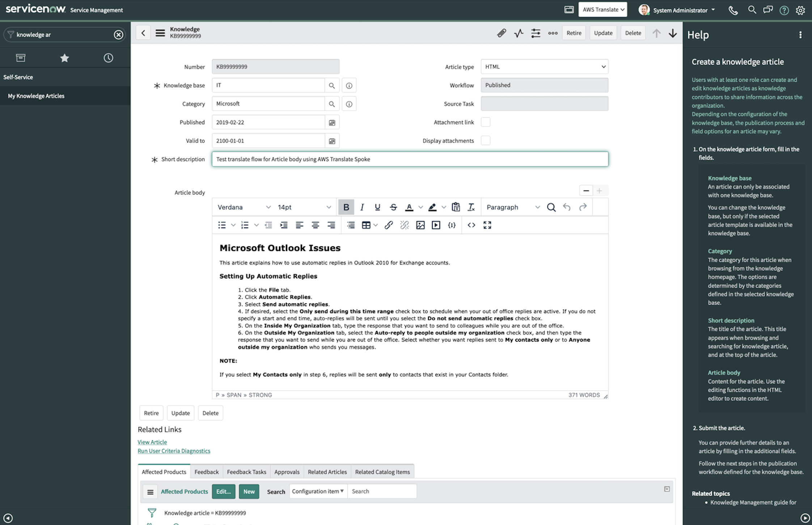Click the View Article link
The width and height of the screenshot is (812, 525).
coord(152,442)
